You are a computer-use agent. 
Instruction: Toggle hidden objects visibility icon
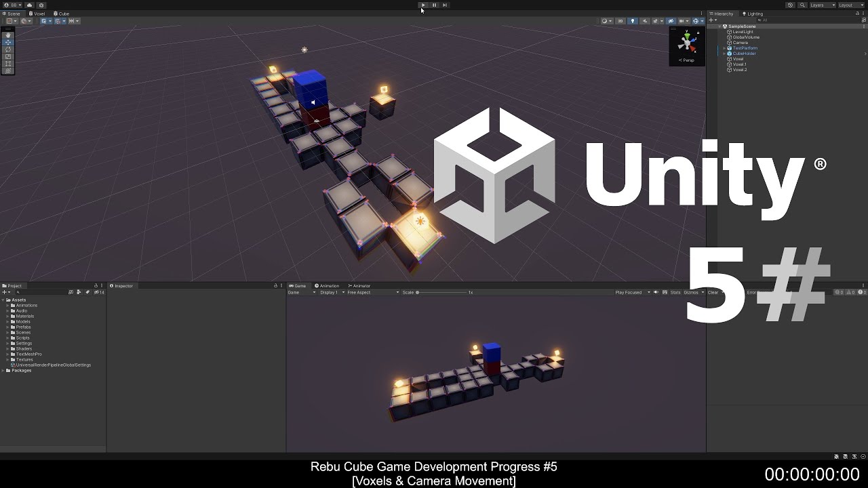pos(671,21)
